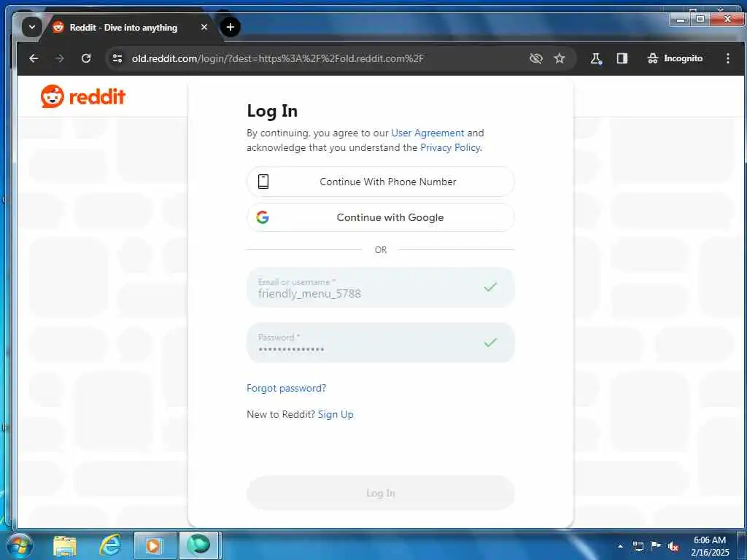Click the Google G logo
Screen dimensions: 747x560
tap(263, 217)
